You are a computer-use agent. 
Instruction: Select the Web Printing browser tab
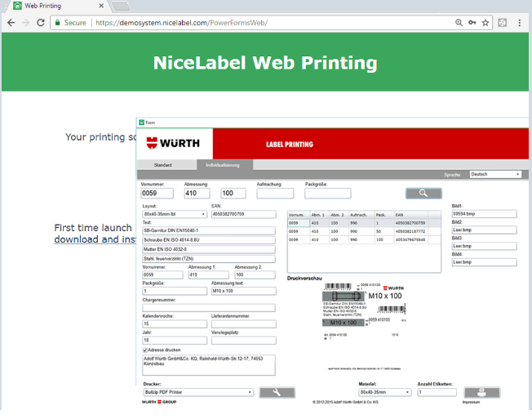click(x=56, y=6)
